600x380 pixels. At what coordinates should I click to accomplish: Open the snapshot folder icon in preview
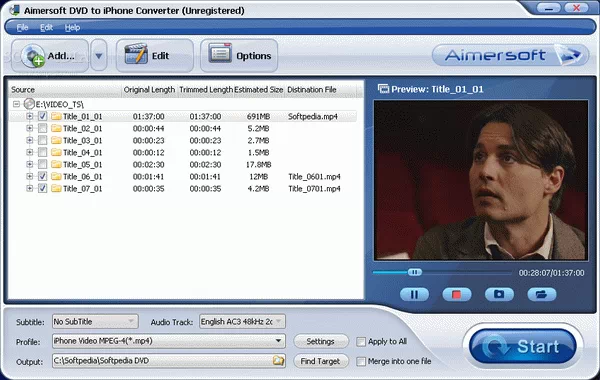click(x=541, y=294)
